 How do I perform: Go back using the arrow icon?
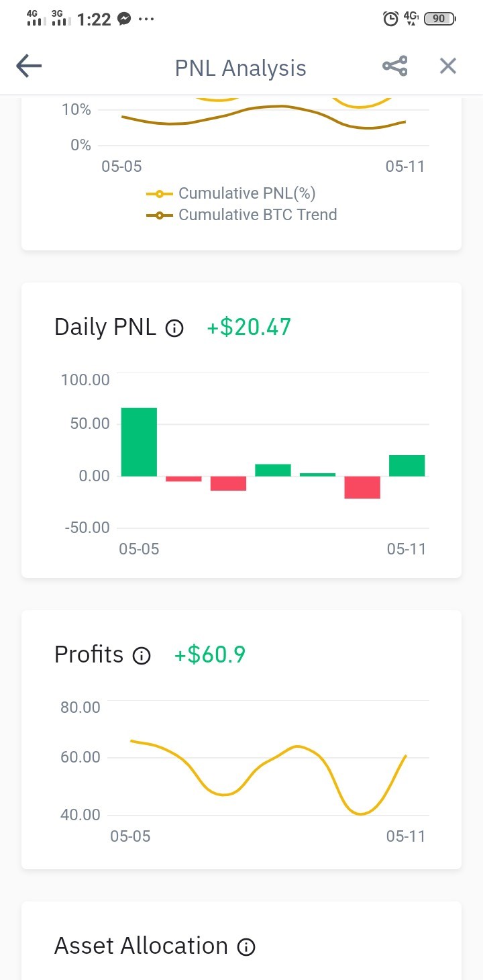29,66
